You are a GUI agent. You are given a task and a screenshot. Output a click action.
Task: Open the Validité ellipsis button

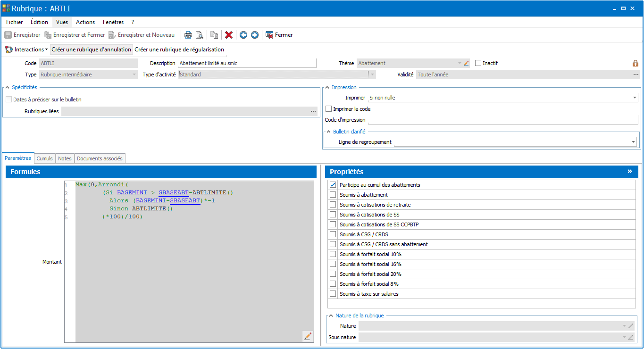636,75
